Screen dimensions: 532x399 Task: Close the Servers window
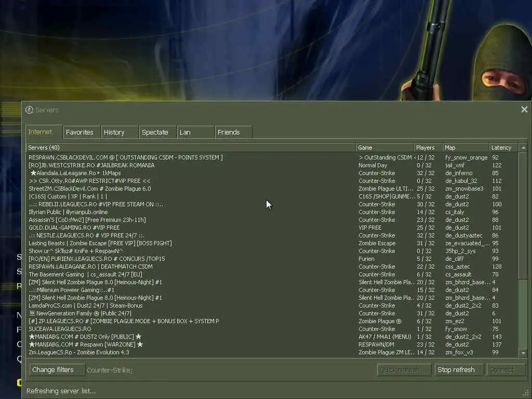pyautogui.click(x=524, y=109)
